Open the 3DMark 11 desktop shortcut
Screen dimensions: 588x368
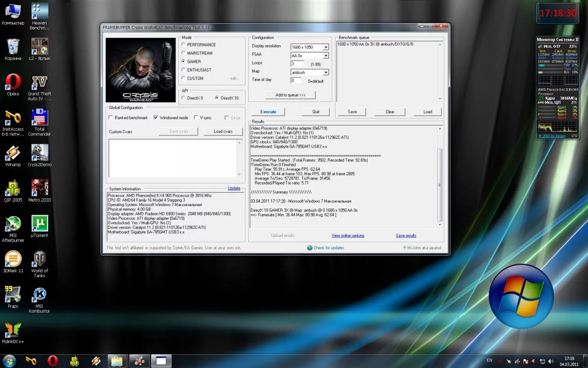coord(13,260)
